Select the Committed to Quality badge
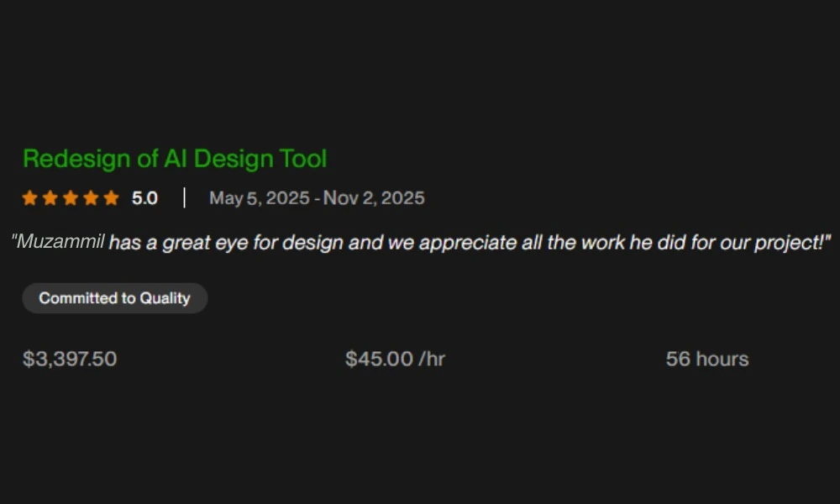 (x=114, y=298)
